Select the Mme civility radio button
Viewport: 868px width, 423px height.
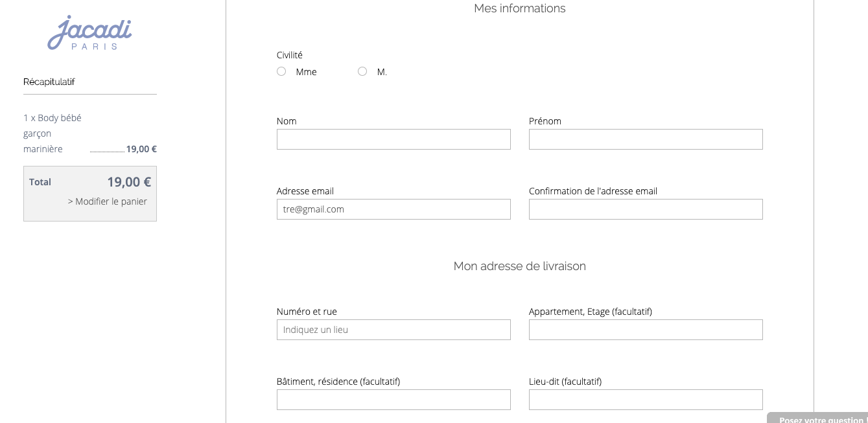click(281, 71)
